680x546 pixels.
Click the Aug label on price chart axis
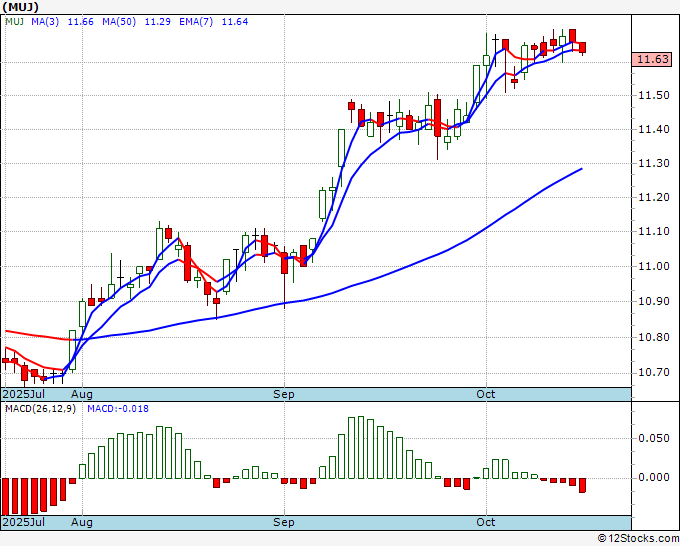click(82, 394)
